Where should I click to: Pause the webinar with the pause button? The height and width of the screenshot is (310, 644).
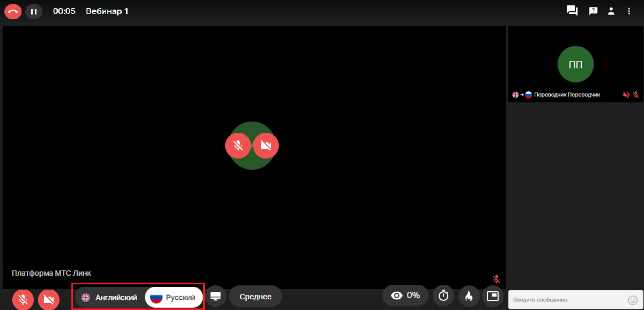point(34,11)
